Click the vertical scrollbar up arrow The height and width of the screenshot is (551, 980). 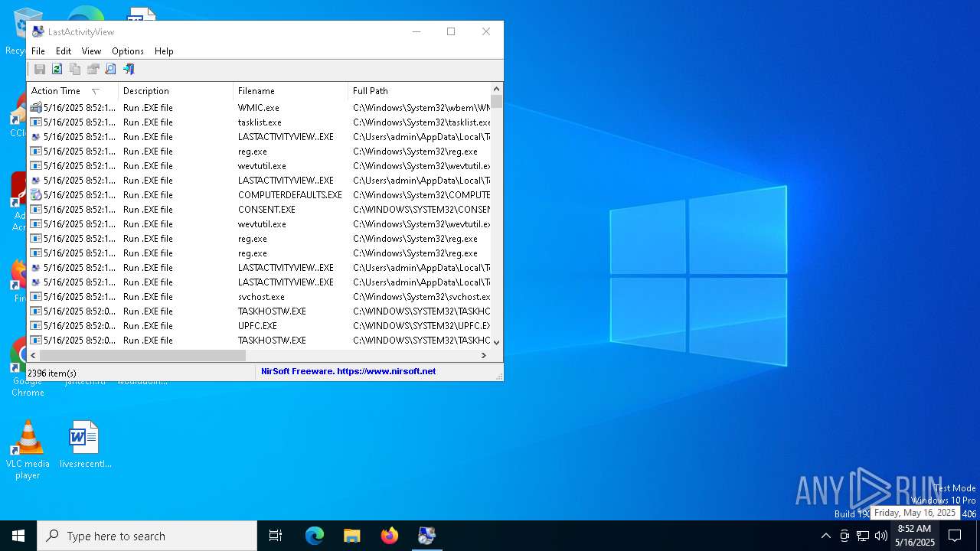(x=497, y=89)
